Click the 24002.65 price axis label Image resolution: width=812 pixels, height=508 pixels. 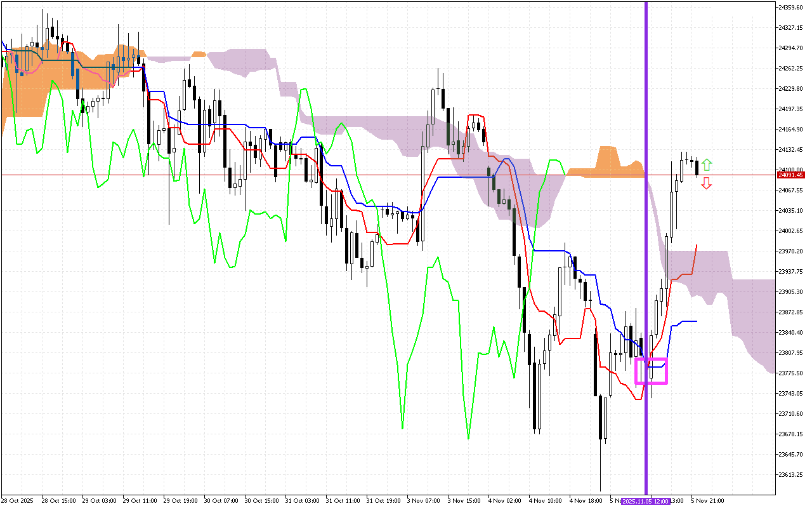click(x=792, y=231)
